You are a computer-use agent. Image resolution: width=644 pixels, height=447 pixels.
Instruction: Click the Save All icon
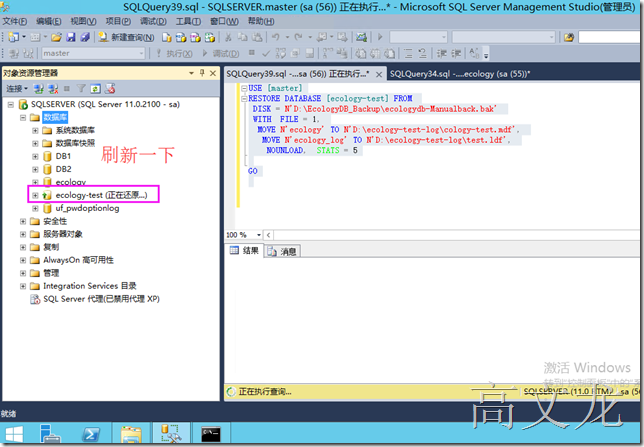[x=85, y=37]
